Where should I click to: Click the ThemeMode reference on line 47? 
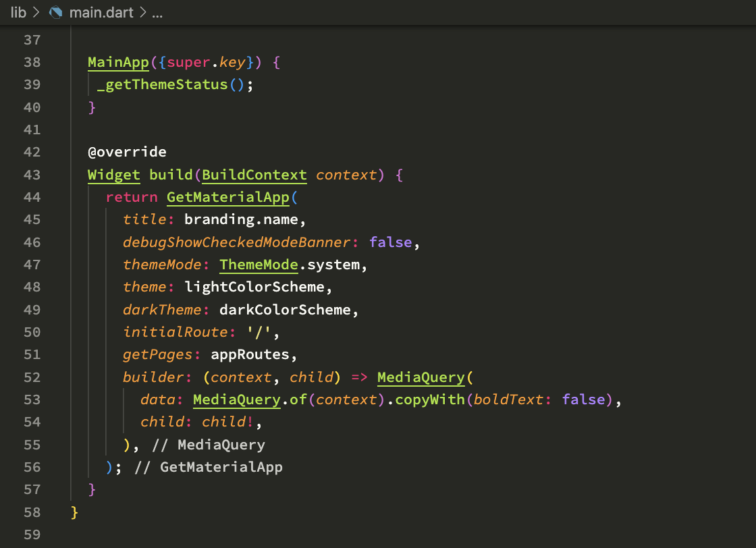tap(259, 265)
